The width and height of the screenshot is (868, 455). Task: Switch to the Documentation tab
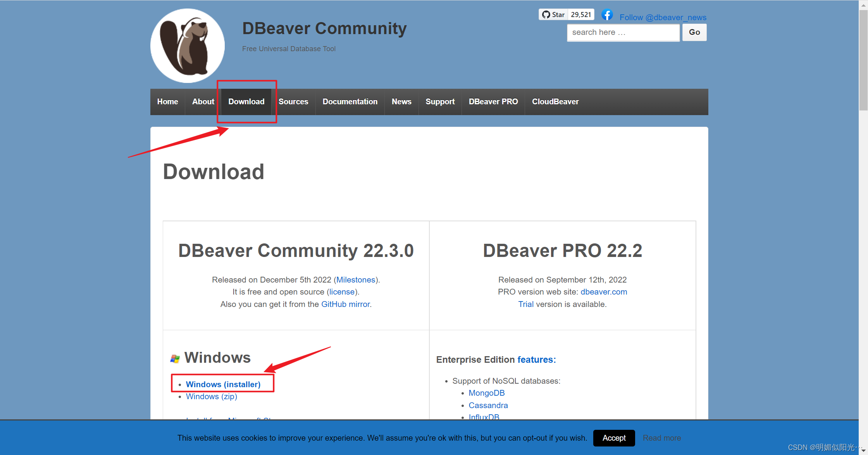[350, 102]
